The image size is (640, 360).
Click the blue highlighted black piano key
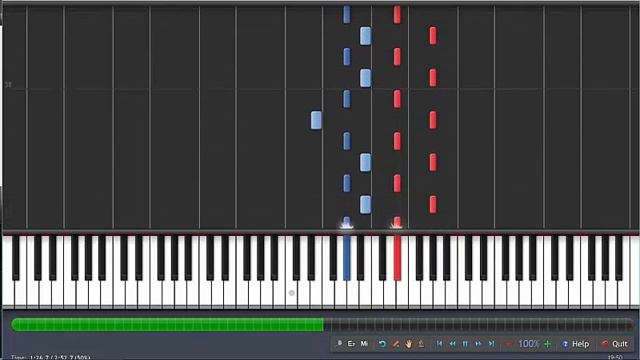click(x=347, y=258)
